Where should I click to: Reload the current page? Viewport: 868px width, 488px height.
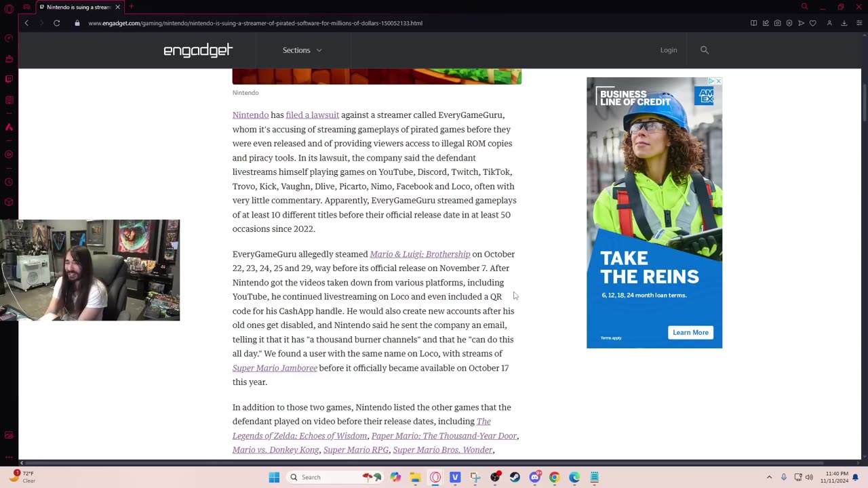click(57, 23)
